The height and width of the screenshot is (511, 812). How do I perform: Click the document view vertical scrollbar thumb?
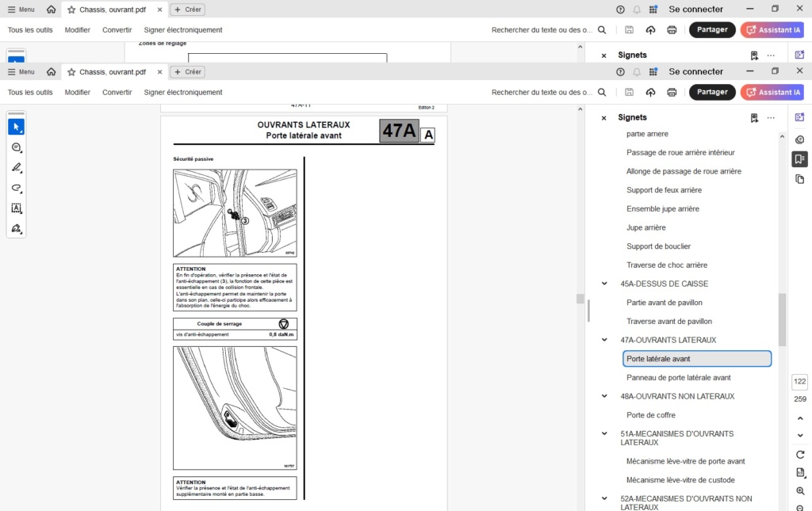point(580,299)
